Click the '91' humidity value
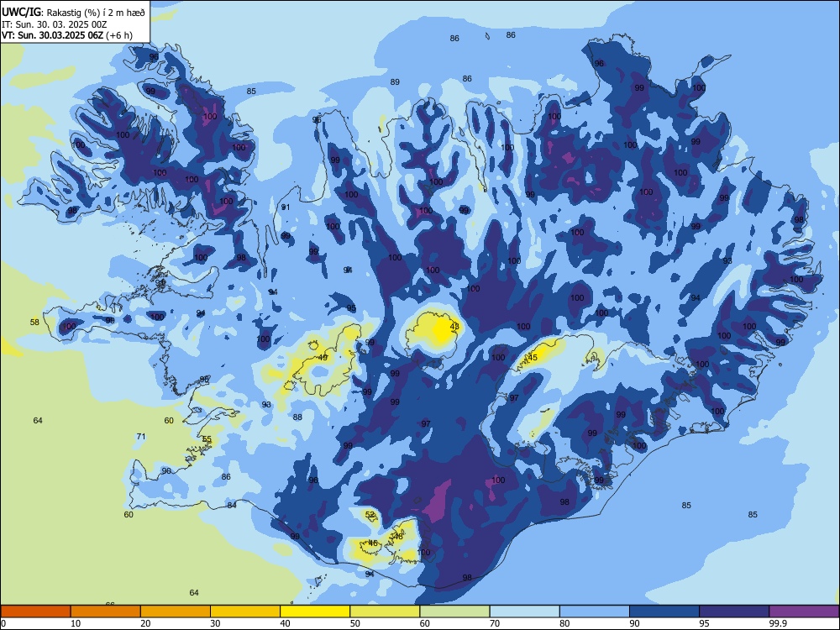This screenshot has width=840, height=630. pos(286,207)
